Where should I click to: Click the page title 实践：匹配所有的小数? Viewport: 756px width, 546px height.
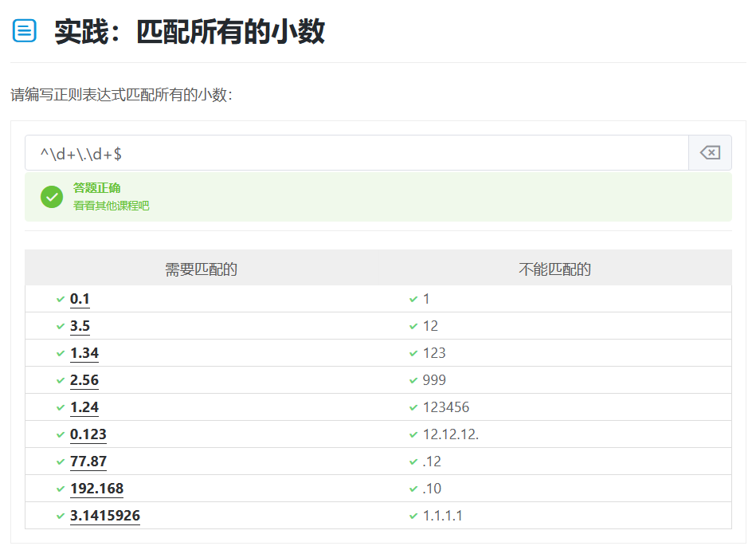(190, 32)
